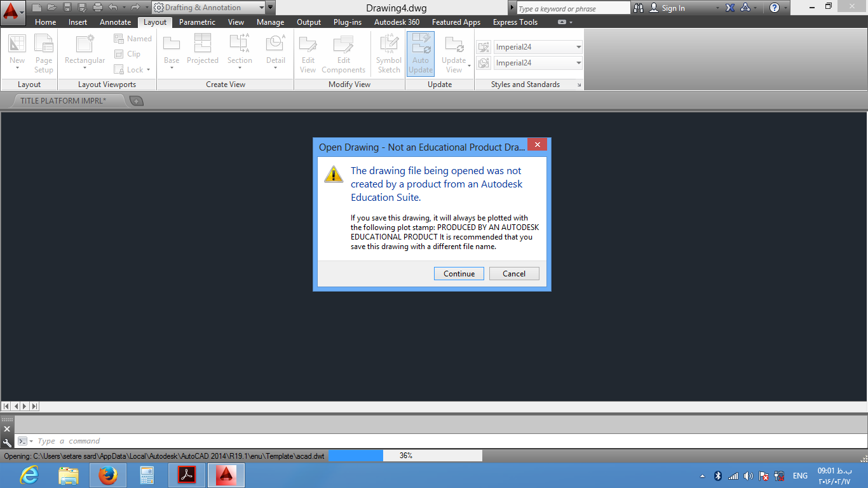Click the Plot printer icon in quick access toolbar

[97, 8]
